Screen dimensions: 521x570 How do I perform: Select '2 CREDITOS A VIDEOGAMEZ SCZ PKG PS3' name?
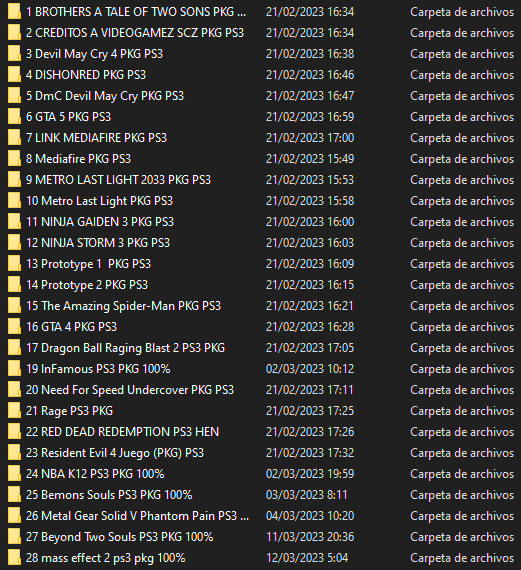pyautogui.click(x=135, y=33)
